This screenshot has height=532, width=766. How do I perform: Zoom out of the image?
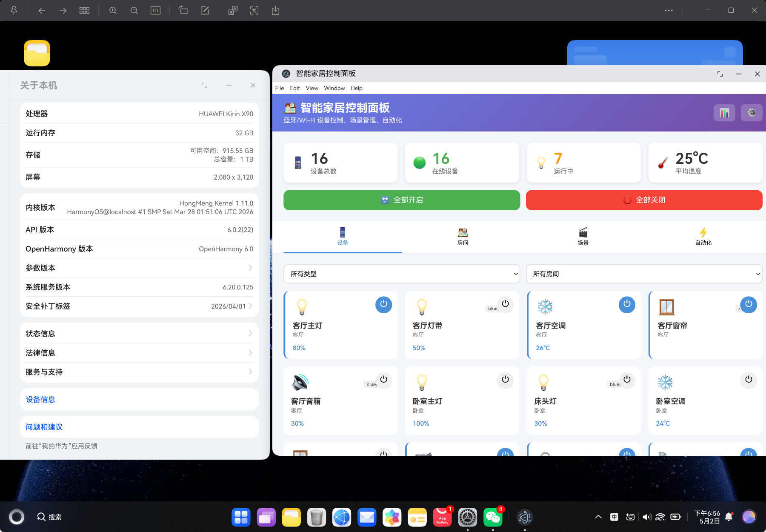[134, 11]
